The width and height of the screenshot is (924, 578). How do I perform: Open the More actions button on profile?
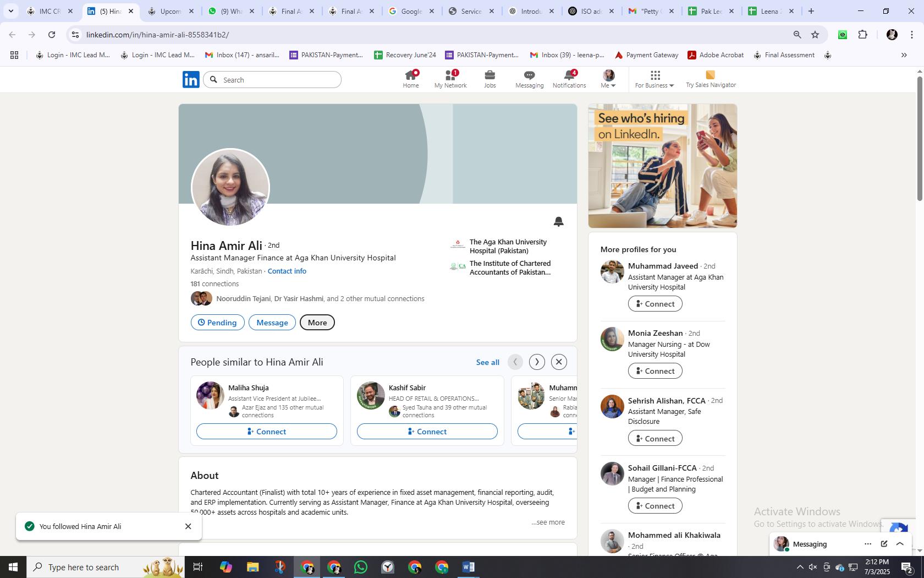(x=317, y=323)
